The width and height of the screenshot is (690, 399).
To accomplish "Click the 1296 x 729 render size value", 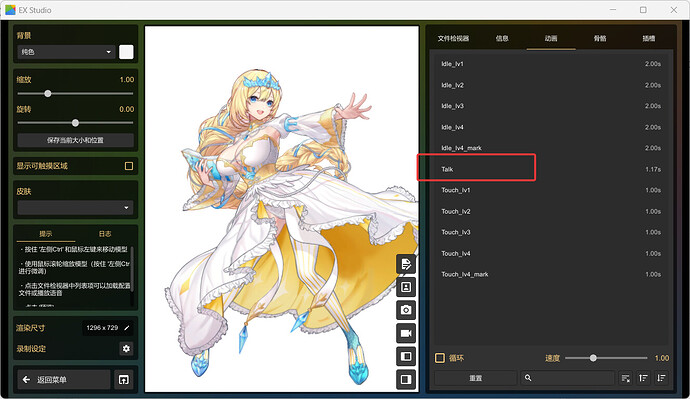I will point(102,328).
